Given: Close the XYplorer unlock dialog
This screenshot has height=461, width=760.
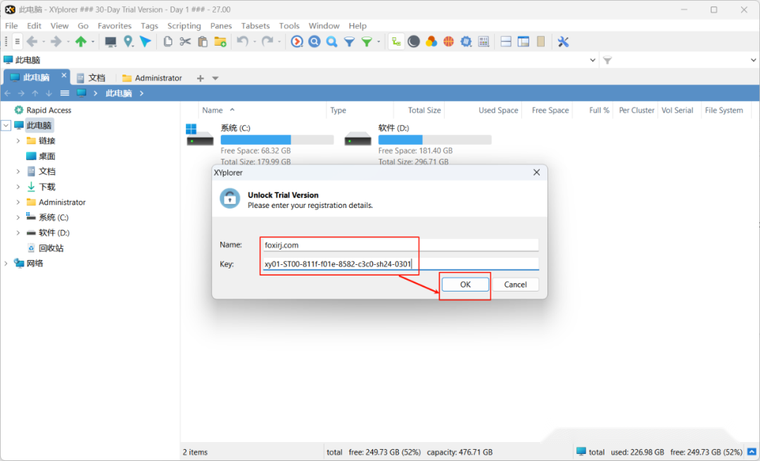Looking at the screenshot, I should (x=537, y=173).
